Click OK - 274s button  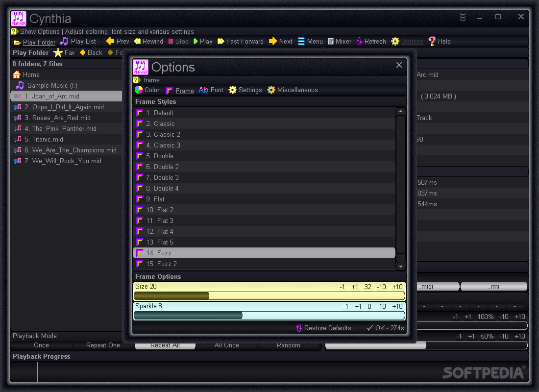coord(385,328)
